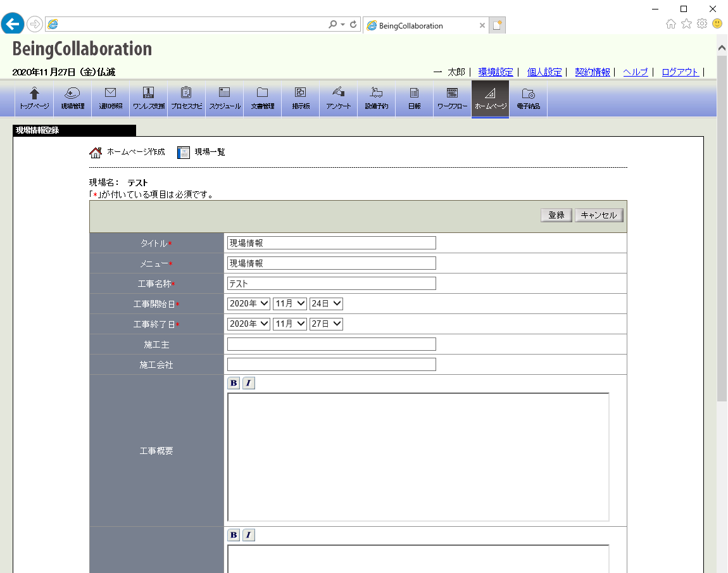Apply bold in 工事概要 editor
Screen dimensions: 728x573
[x=234, y=383]
